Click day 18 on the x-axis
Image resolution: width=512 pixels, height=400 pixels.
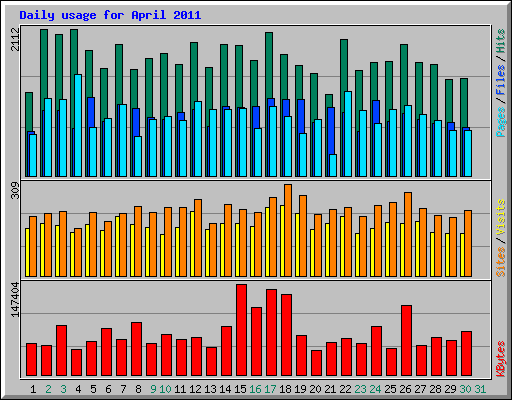[285, 389]
